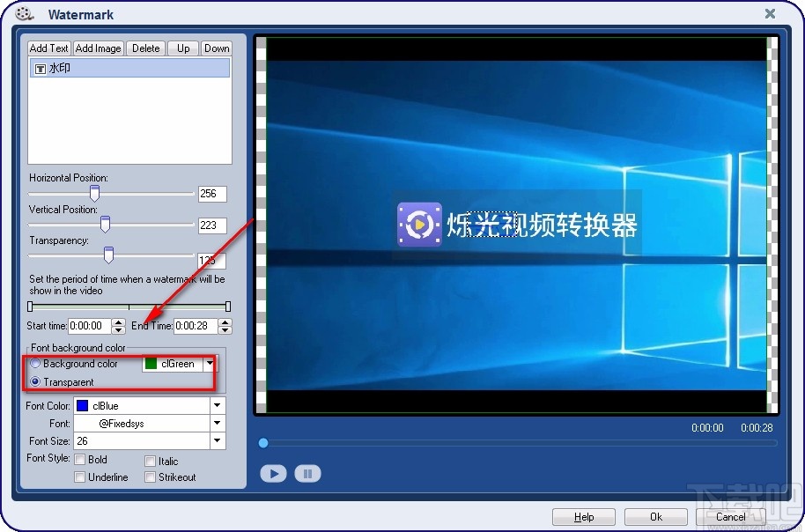Focus the Horizontal Position value field 256
805x532 pixels.
click(x=212, y=194)
